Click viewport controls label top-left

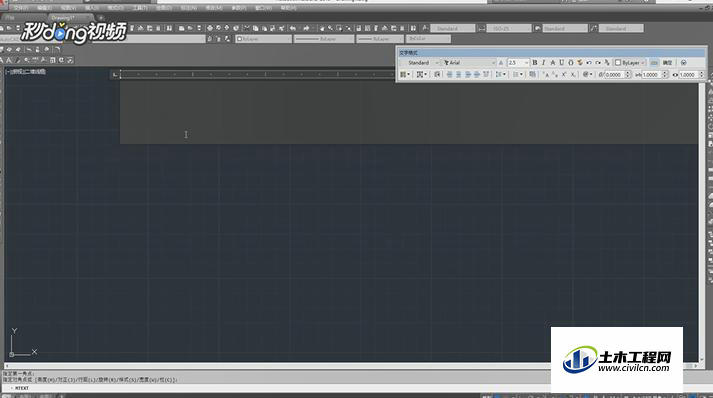(x=26, y=71)
